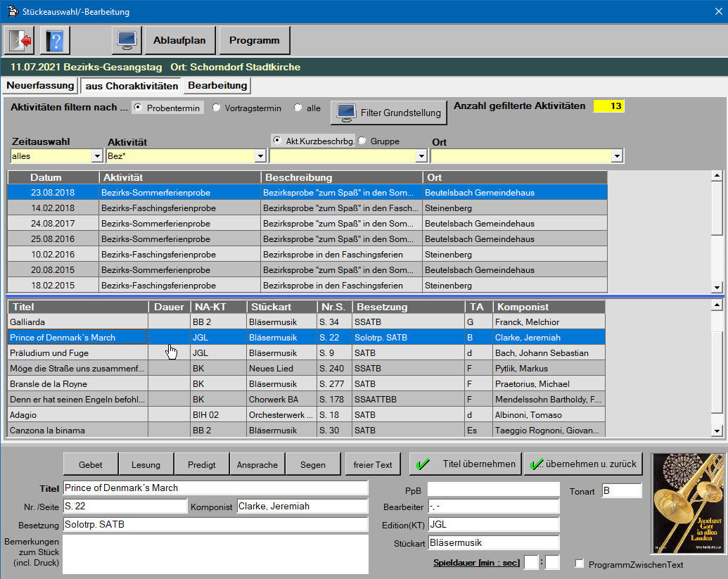Image resolution: width=728 pixels, height=579 pixels.
Task: Click the Filter Grundstellung monitor button
Action: click(x=389, y=113)
